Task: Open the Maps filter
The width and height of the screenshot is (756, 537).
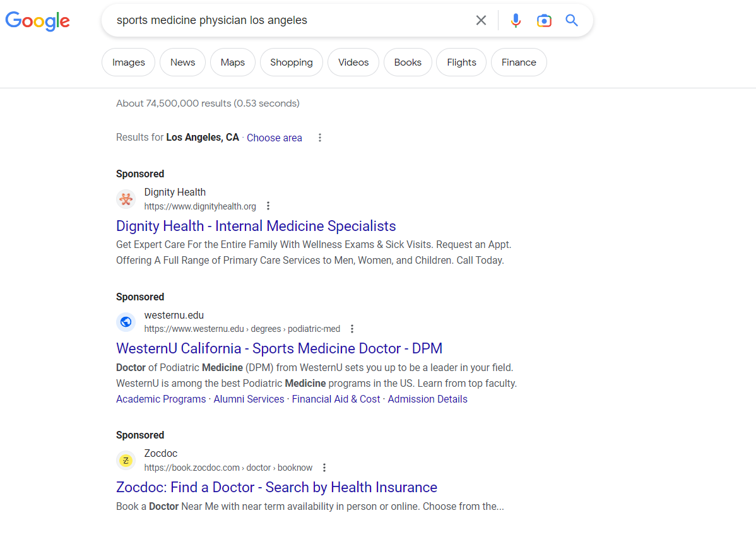Action: click(233, 62)
